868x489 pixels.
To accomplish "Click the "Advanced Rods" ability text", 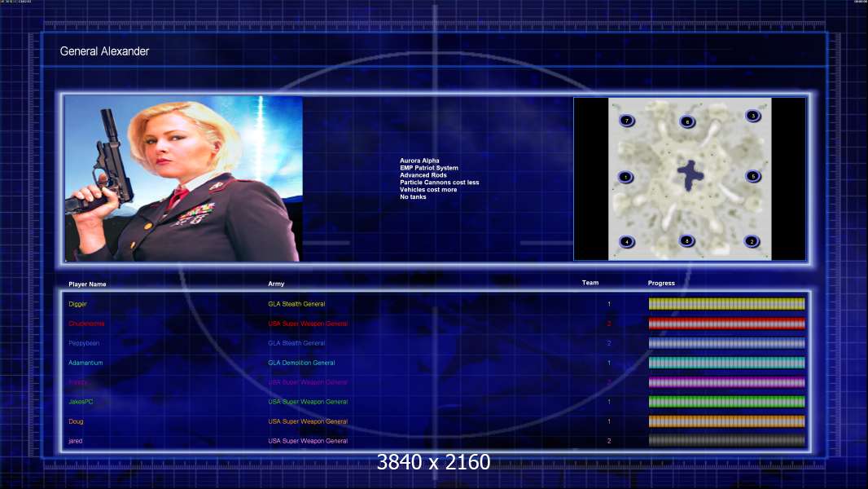I will pyautogui.click(x=423, y=175).
